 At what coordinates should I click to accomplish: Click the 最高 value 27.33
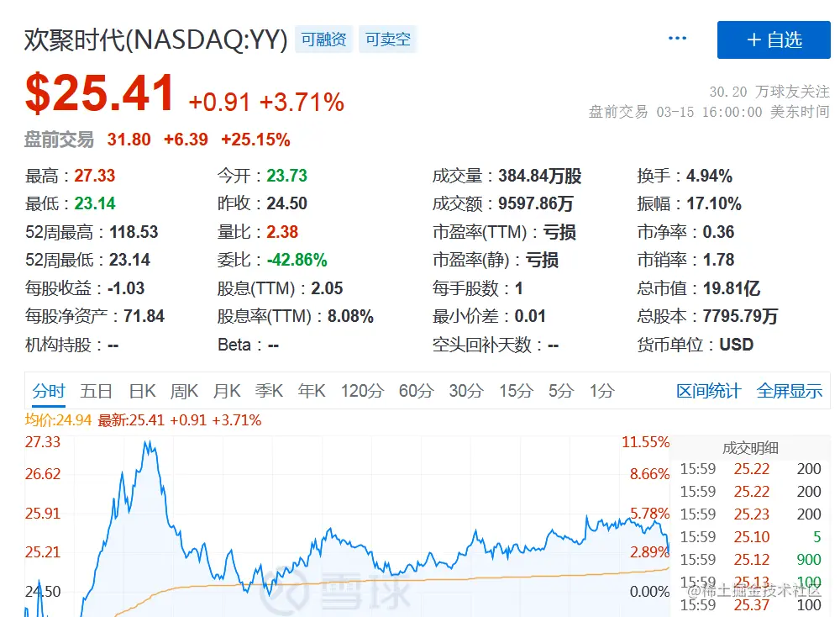click(94, 176)
